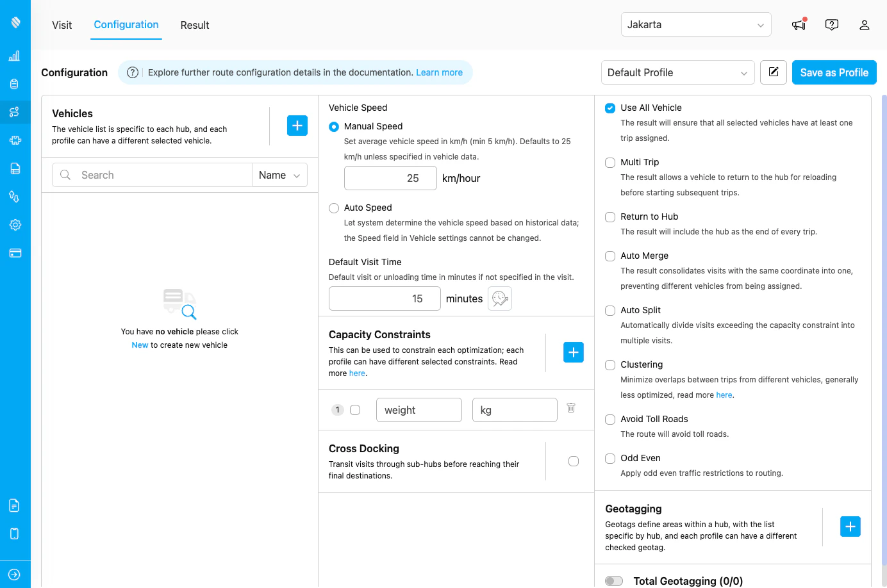Image resolution: width=887 pixels, height=588 pixels.
Task: Add a capacity constraint with plus button
Action: (574, 352)
